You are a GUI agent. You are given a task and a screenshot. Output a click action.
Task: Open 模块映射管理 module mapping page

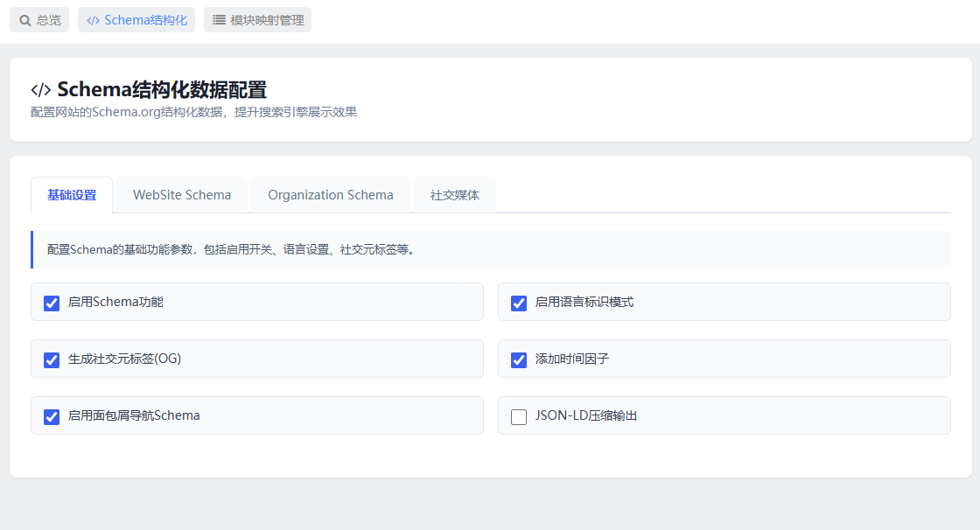pos(257,20)
